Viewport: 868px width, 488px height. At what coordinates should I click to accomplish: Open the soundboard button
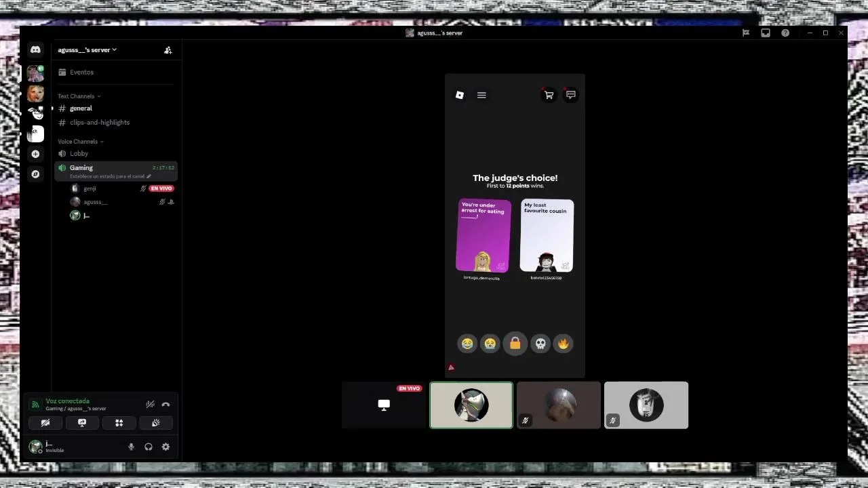pos(155,423)
